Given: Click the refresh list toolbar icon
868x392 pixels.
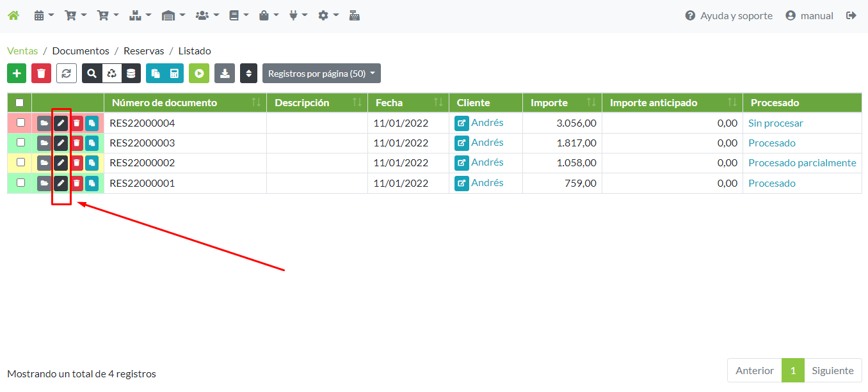Looking at the screenshot, I should point(66,74).
